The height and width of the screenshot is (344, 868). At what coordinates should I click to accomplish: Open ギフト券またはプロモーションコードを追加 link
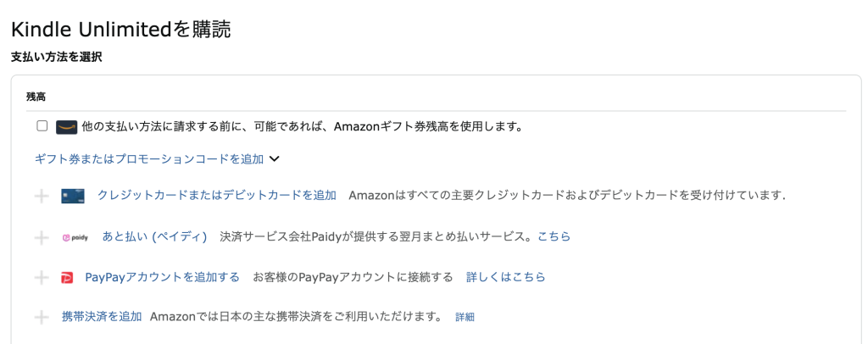coord(149,158)
